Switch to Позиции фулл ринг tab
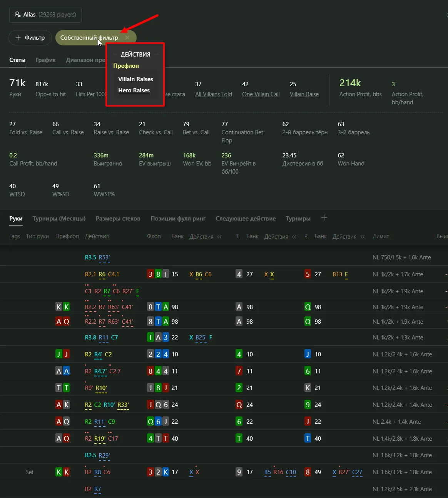 (178, 219)
